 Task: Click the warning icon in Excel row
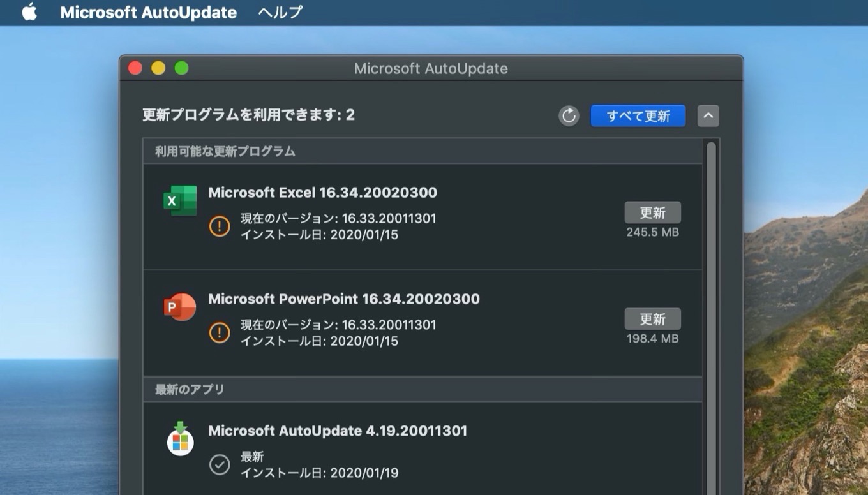(x=220, y=226)
